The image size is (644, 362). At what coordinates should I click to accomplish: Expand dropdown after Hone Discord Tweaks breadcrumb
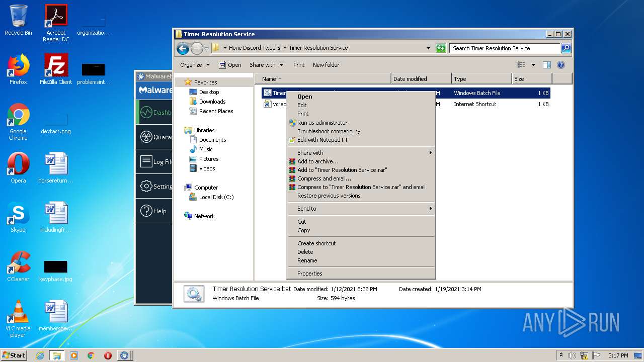point(285,48)
